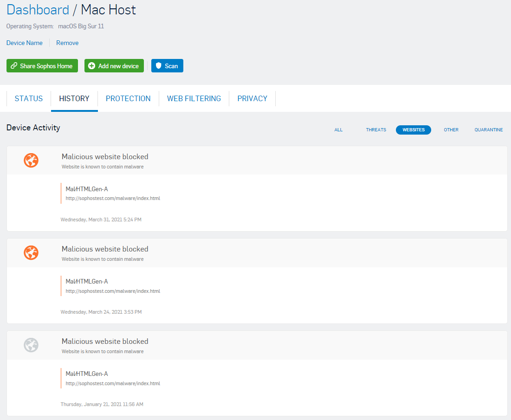Select the OTHER activity filter

[x=451, y=130]
